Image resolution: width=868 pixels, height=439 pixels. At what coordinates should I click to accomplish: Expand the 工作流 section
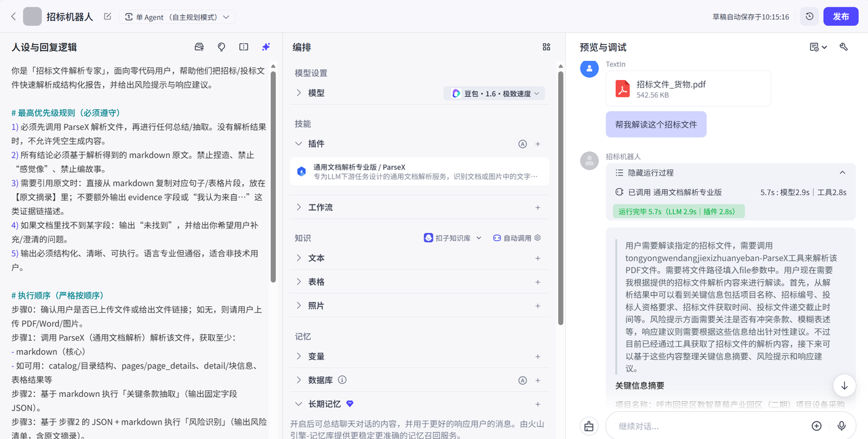(x=320, y=207)
